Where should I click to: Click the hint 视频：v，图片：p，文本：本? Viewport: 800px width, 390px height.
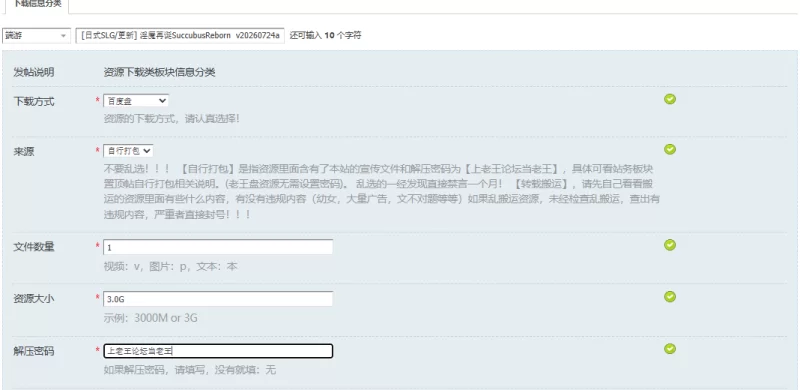coord(170,266)
